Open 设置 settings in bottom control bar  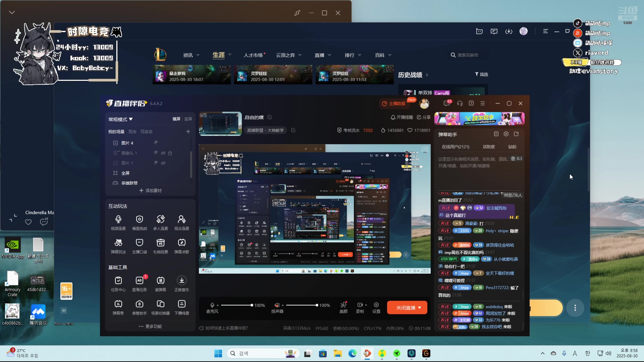pos(376,305)
